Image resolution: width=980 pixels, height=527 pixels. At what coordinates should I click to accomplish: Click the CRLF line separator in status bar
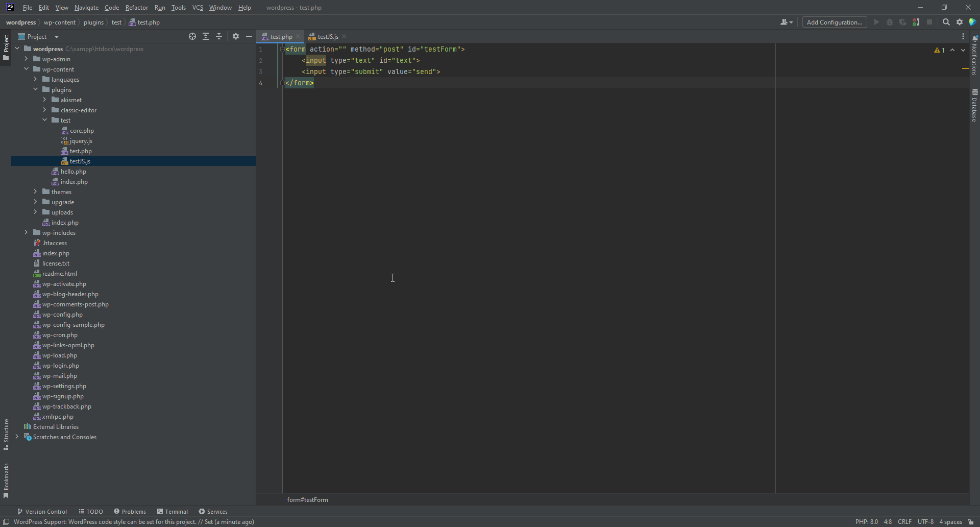904,522
